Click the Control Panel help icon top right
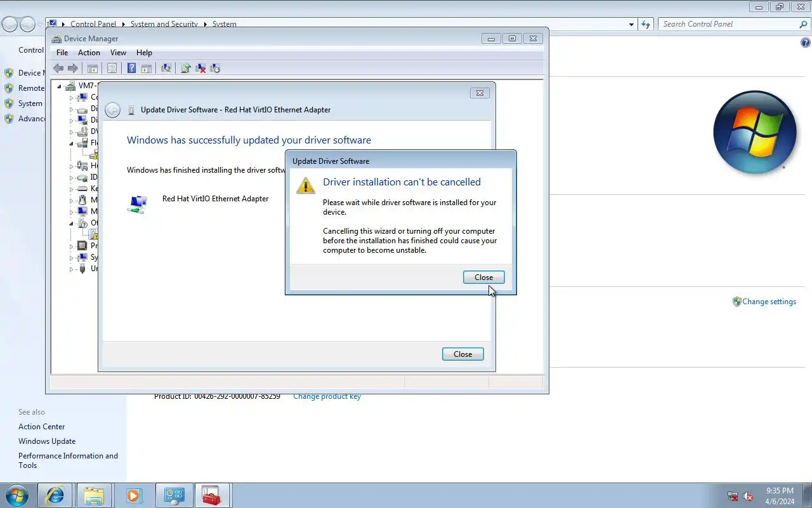 point(806,43)
